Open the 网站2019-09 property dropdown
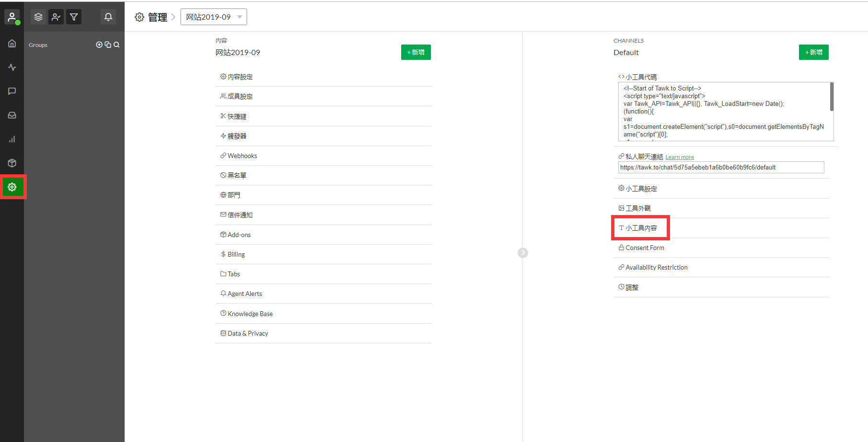Screen dimensions: 868x442 [x=214, y=17]
